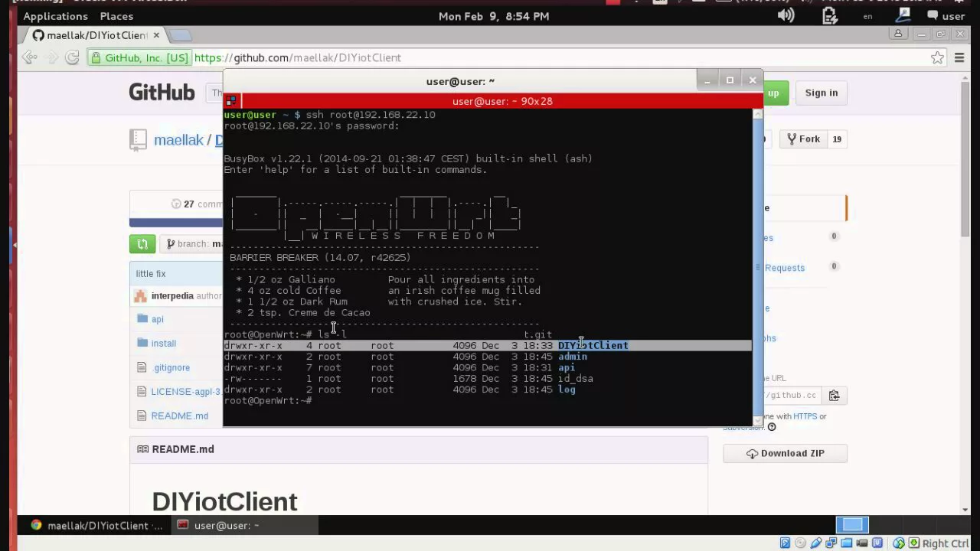The width and height of the screenshot is (980, 551).
Task: Click the 'admin' directory name in terminal
Action: tap(573, 357)
